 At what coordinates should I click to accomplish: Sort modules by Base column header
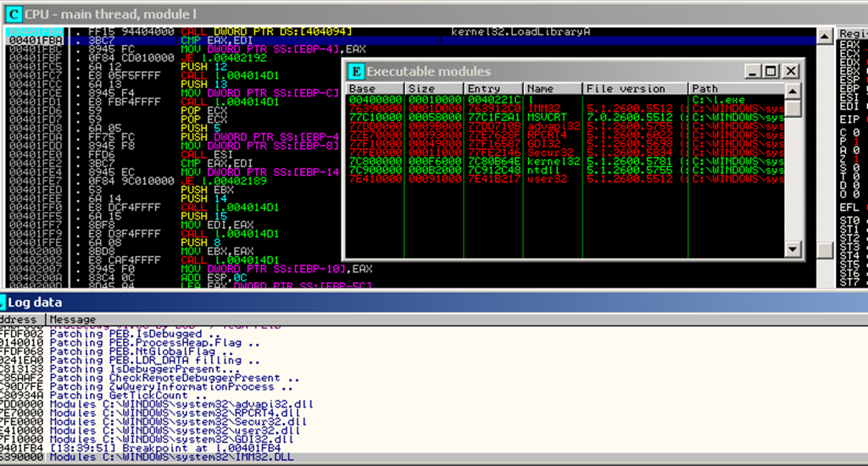(x=373, y=88)
